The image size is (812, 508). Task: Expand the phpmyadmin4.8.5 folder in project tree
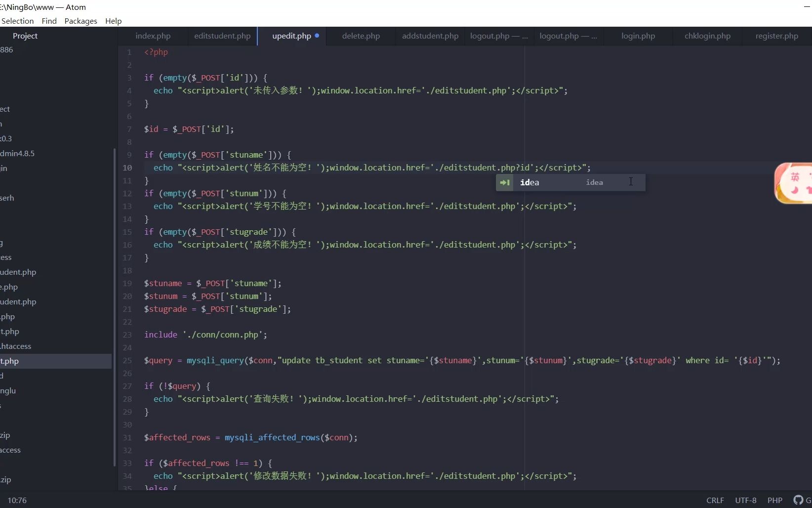coord(17,153)
